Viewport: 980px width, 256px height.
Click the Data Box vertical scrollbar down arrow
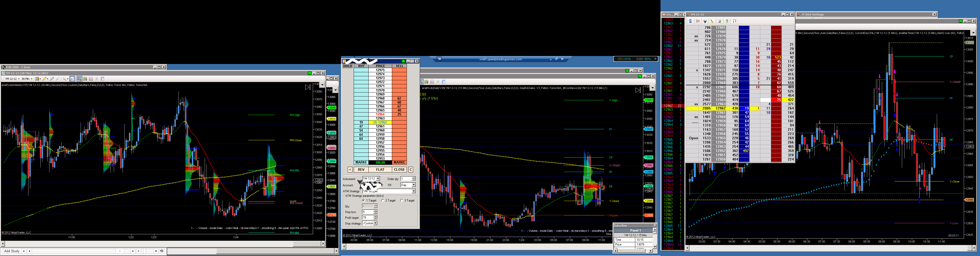(655, 246)
